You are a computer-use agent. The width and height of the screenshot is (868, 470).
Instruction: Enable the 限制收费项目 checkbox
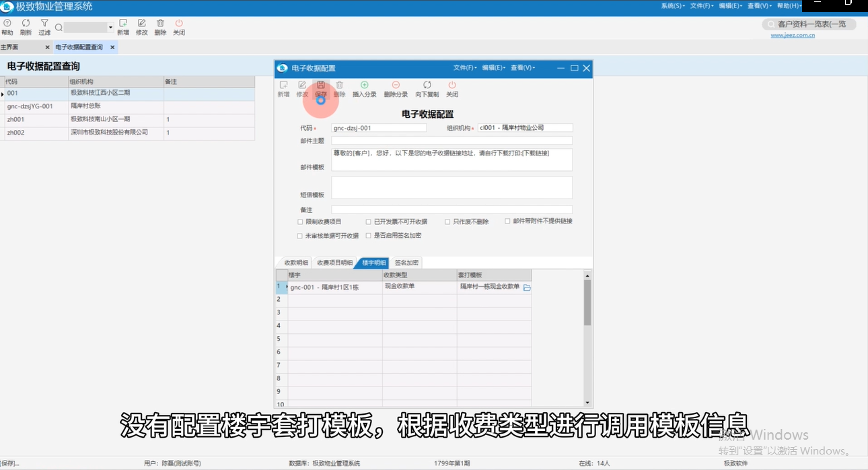pos(299,222)
